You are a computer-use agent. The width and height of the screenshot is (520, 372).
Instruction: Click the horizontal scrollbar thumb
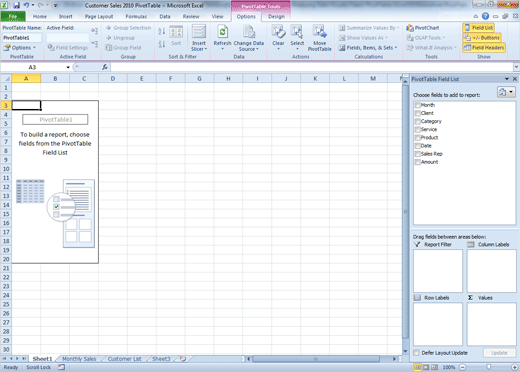click(316, 359)
